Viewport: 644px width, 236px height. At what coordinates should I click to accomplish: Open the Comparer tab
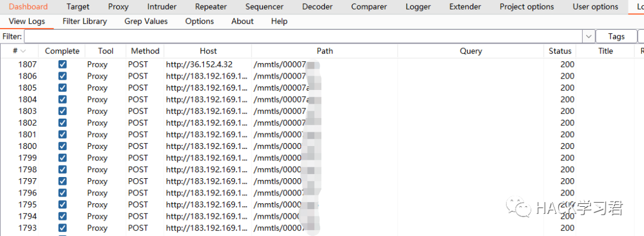[369, 7]
